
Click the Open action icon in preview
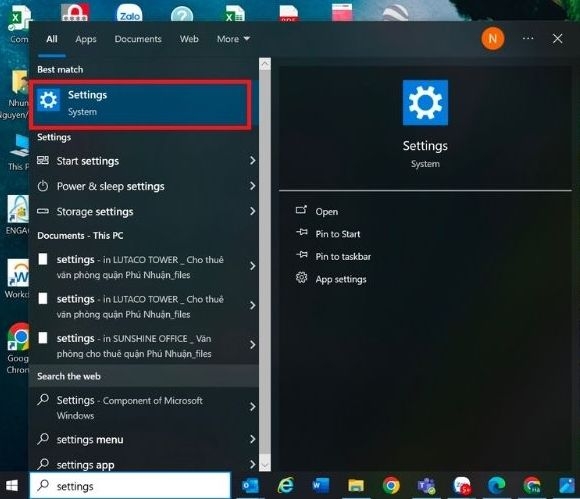coord(301,210)
